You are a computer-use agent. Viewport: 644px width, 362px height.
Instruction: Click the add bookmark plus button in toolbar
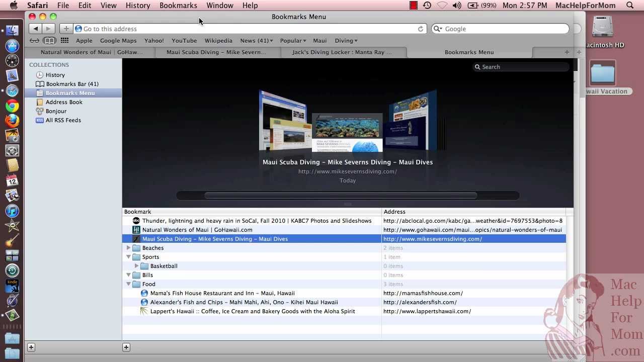click(66, 29)
